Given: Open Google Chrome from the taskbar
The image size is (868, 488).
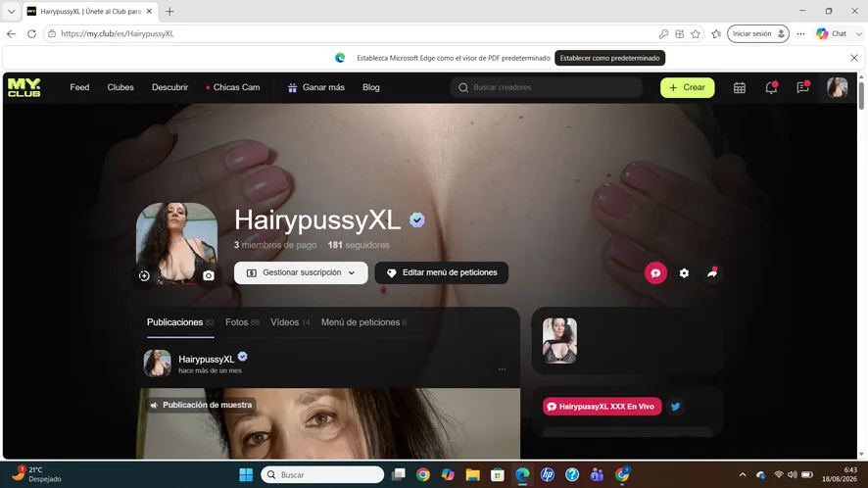Looking at the screenshot, I should (423, 474).
